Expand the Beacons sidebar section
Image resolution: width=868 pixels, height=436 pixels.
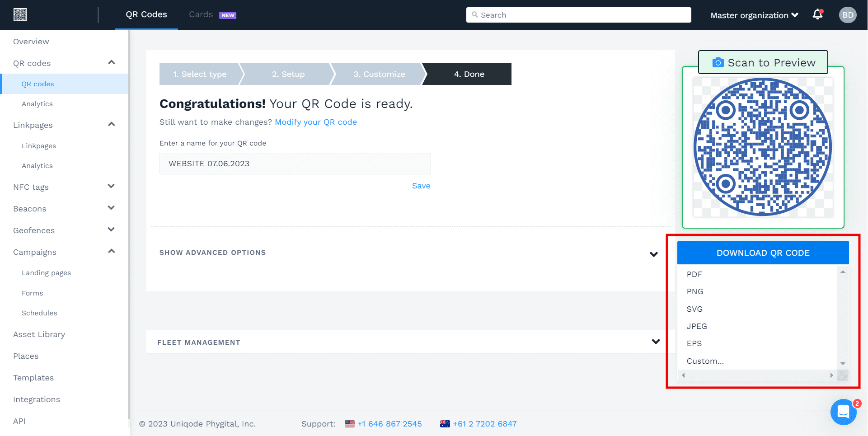111,208
